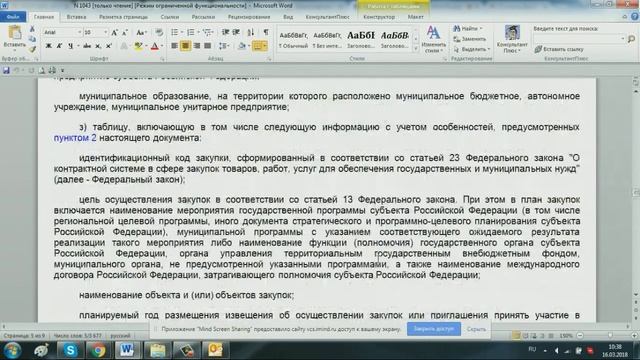Toggle Align Left paragraph button
Image resolution: width=640 pixels, height=360 pixels.
[174, 46]
